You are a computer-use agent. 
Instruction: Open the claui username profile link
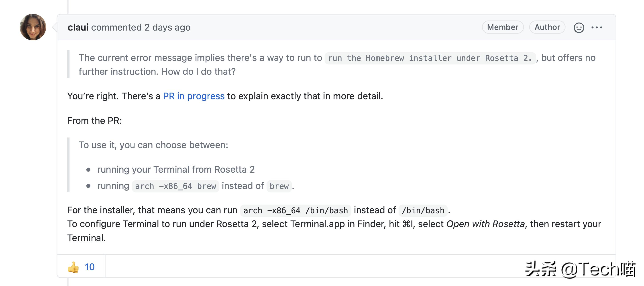[x=78, y=27]
